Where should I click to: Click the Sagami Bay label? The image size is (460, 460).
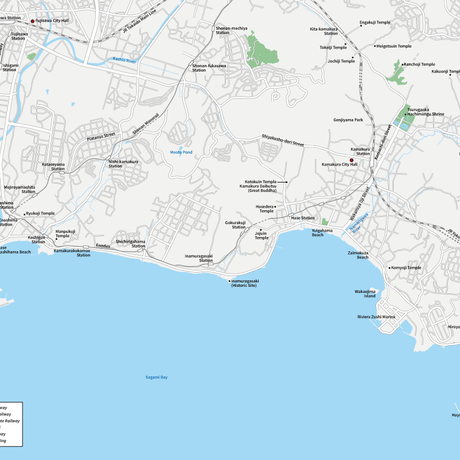pos(157,377)
